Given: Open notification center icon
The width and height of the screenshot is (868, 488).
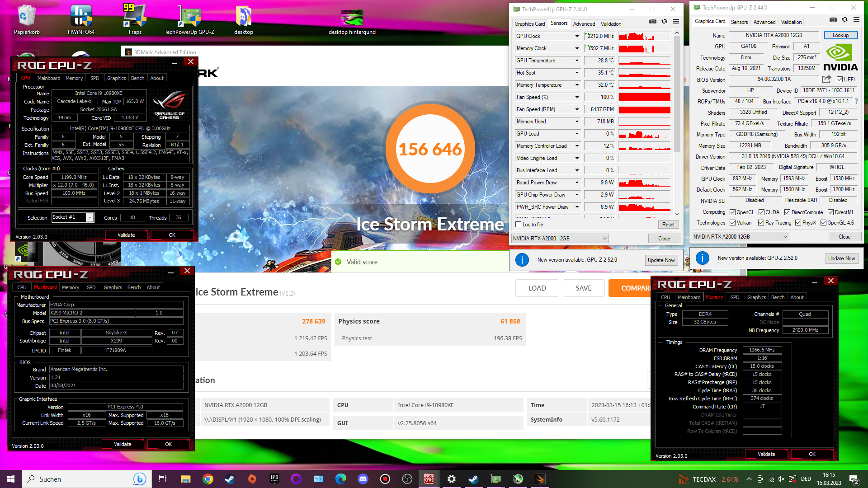Looking at the screenshot, I should pos(854,479).
